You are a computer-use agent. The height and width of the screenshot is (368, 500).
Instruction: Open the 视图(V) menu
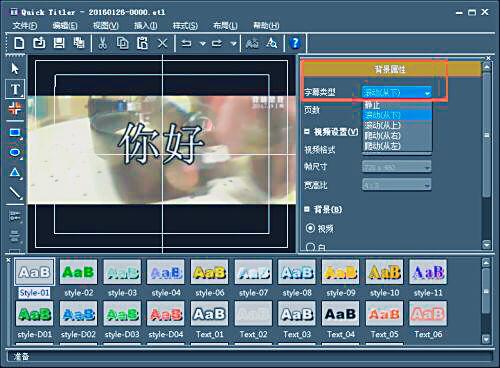(106, 26)
